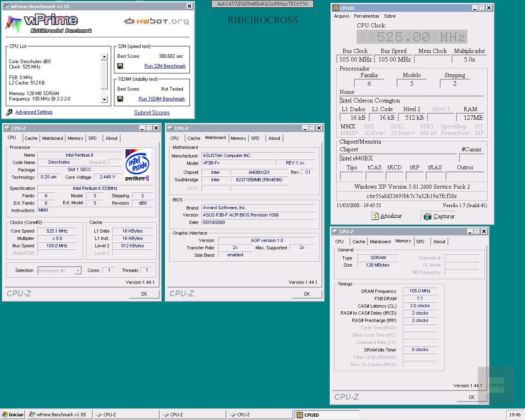This screenshot has height=420, width=525.
Task: Click the CPU-Z Mainboard window title icon
Action: tap(170, 128)
